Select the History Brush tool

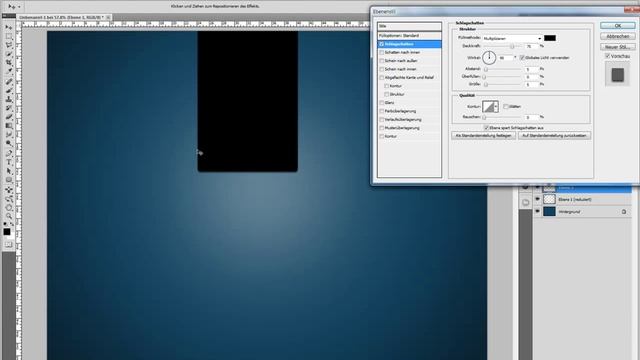point(9,108)
